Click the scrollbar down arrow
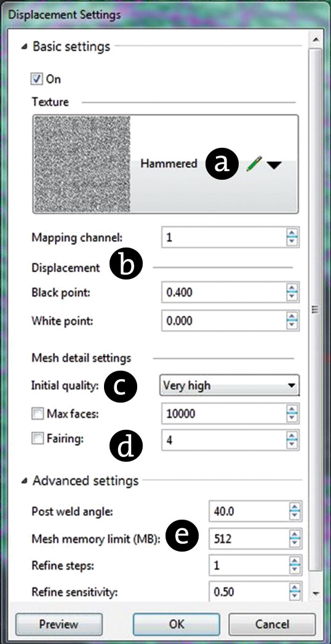Viewport: 331px width, 644px height. pos(316,594)
